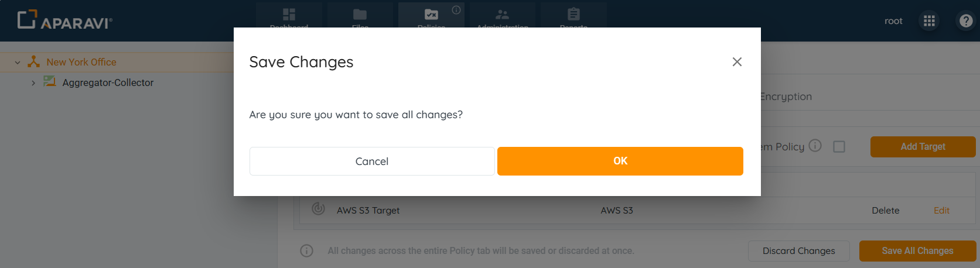Open the apps grid icon
The width and height of the screenshot is (980, 268).
pos(929,21)
